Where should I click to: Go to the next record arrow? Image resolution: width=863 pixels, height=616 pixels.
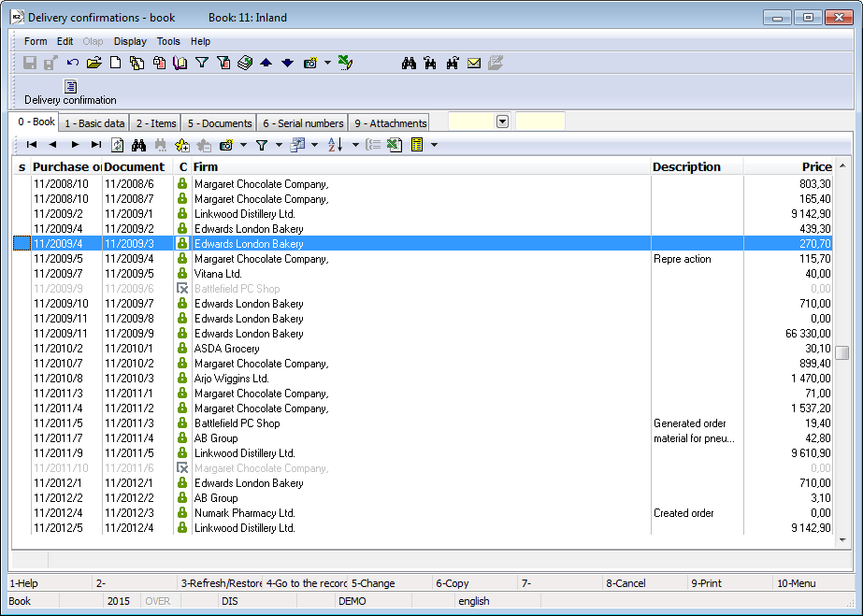[x=75, y=145]
